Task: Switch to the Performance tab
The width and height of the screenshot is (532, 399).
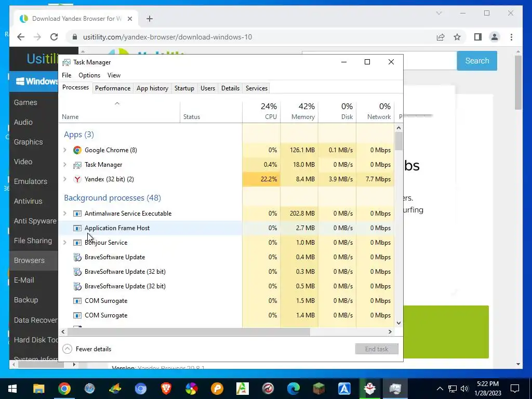Action: click(x=113, y=88)
